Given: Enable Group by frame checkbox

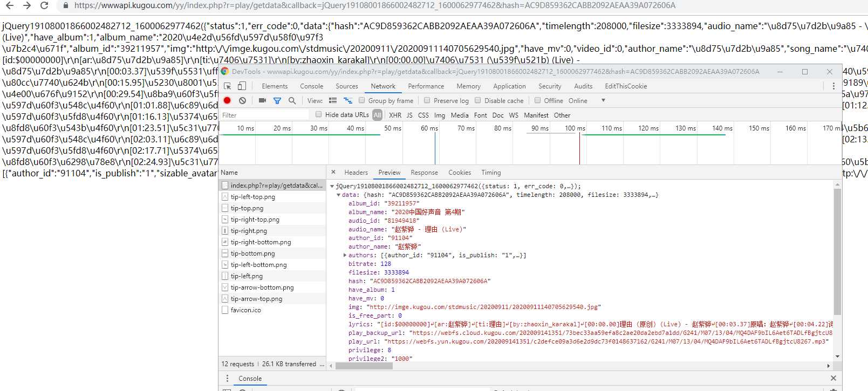Looking at the screenshot, I should pos(362,100).
